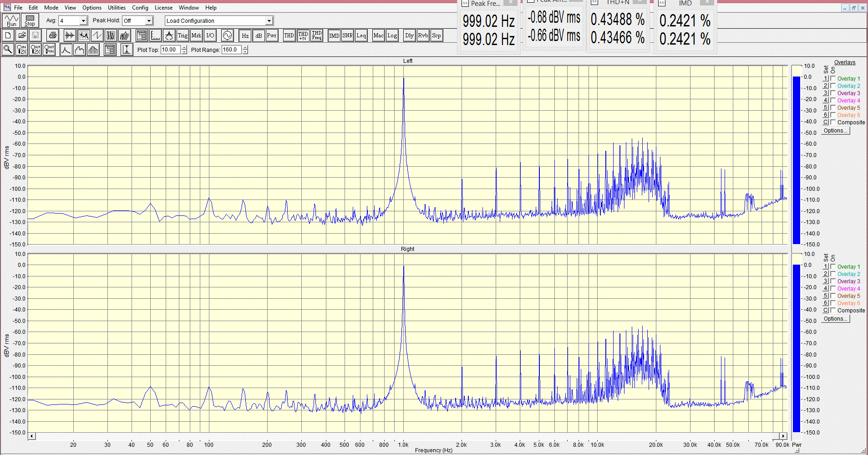
Task: Expand the Peak Hold dropdown
Action: 149,21
